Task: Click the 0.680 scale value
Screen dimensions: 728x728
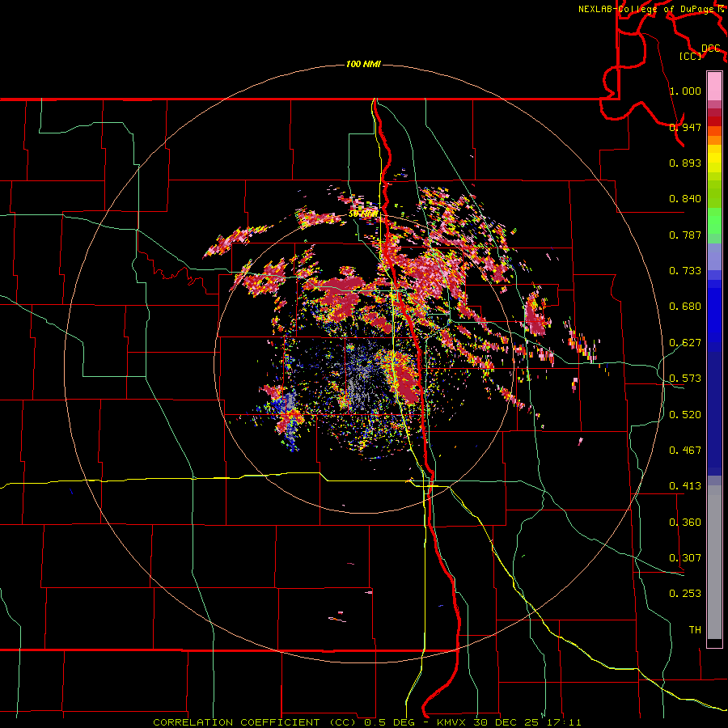Action: [x=685, y=307]
